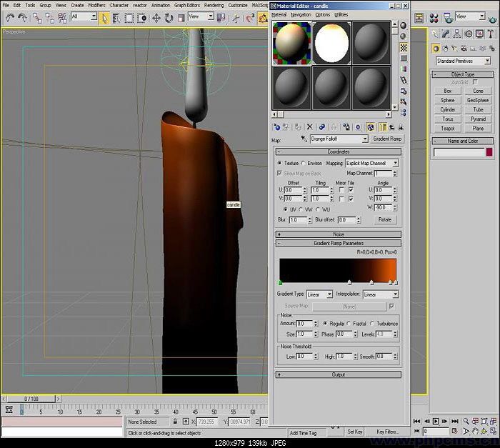Screen dimensions: 500x448
Task: Select the VW coordinate radio button
Action: click(301, 209)
